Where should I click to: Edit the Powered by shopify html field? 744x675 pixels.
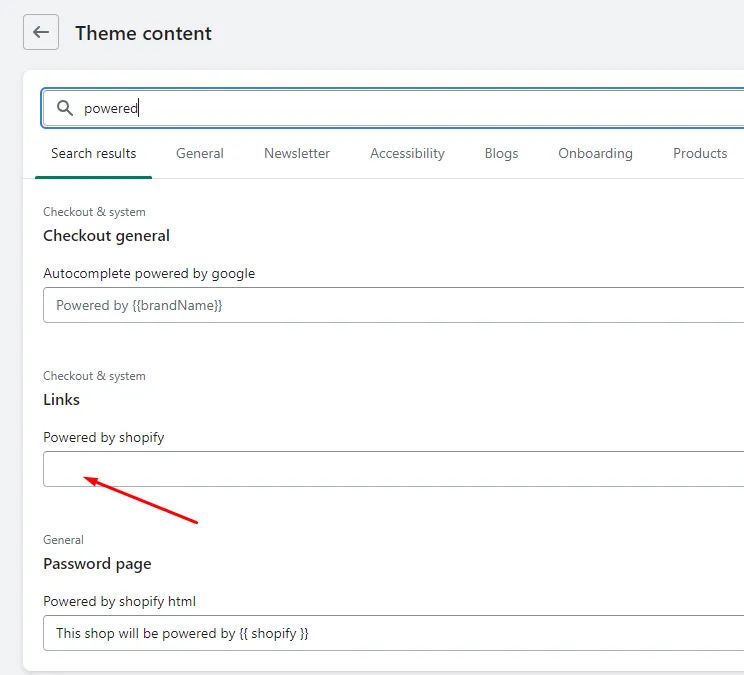(x=393, y=633)
